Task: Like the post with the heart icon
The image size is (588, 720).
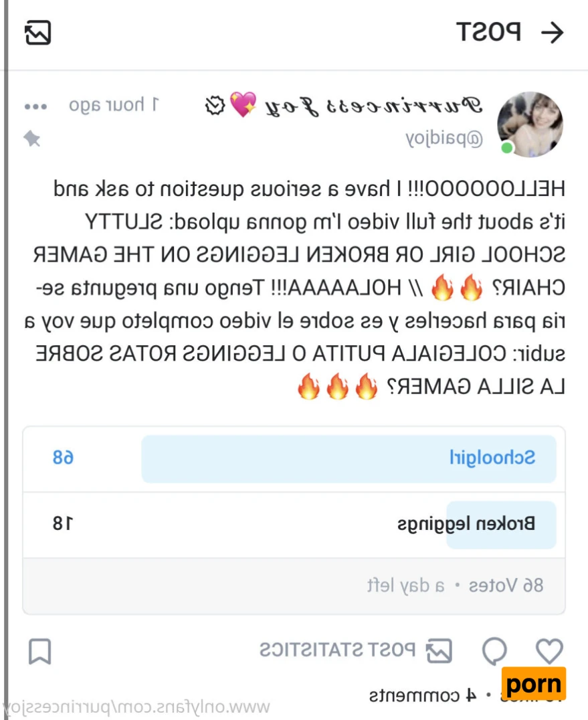Action: (549, 650)
